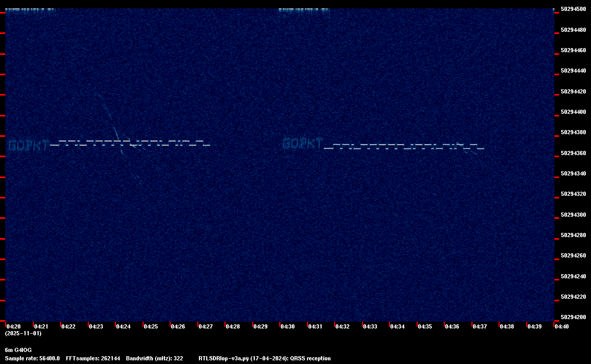Click the 50294200 bottom frequency label
The width and height of the screenshot is (591, 364).
pos(573,317)
